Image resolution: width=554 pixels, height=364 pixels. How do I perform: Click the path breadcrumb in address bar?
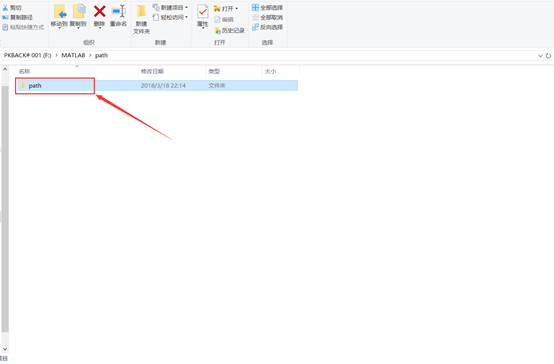(101, 55)
